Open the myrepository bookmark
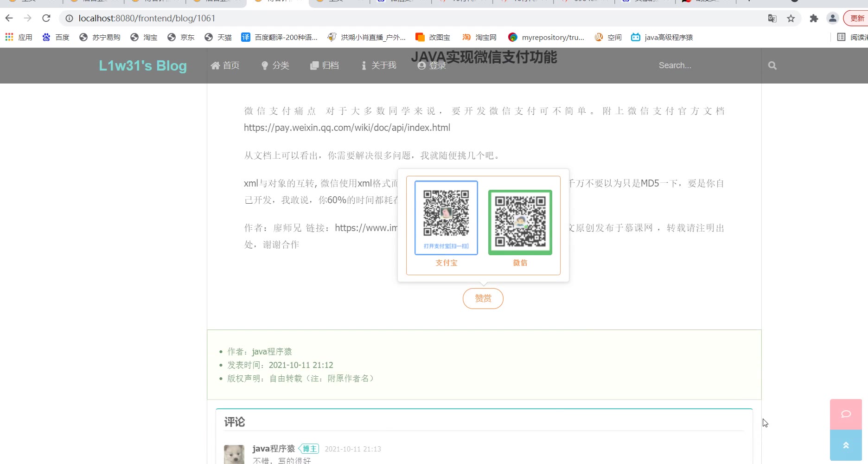Image resolution: width=868 pixels, height=464 pixels. point(546,37)
